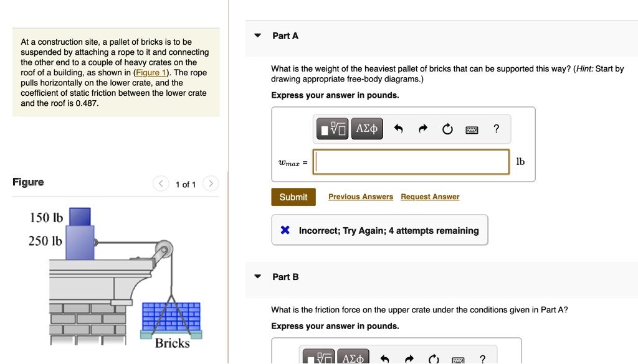This screenshot has width=638, height=364.
Task: Open Greek symbols ΑΣφ button in Part B
Action: [x=353, y=357]
